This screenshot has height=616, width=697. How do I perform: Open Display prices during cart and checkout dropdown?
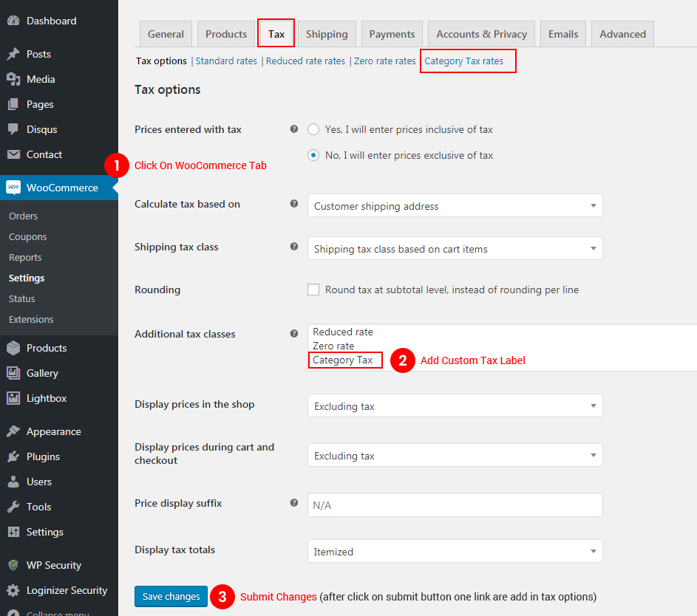pyautogui.click(x=455, y=455)
